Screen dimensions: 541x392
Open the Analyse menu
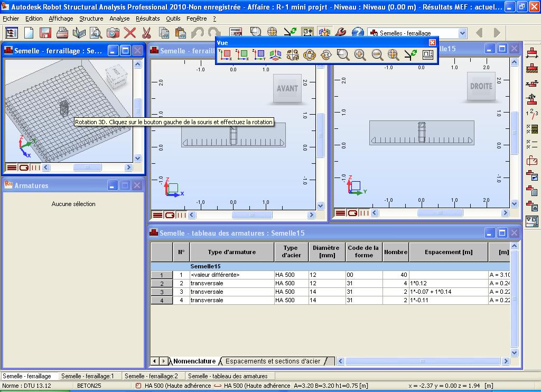click(x=119, y=18)
